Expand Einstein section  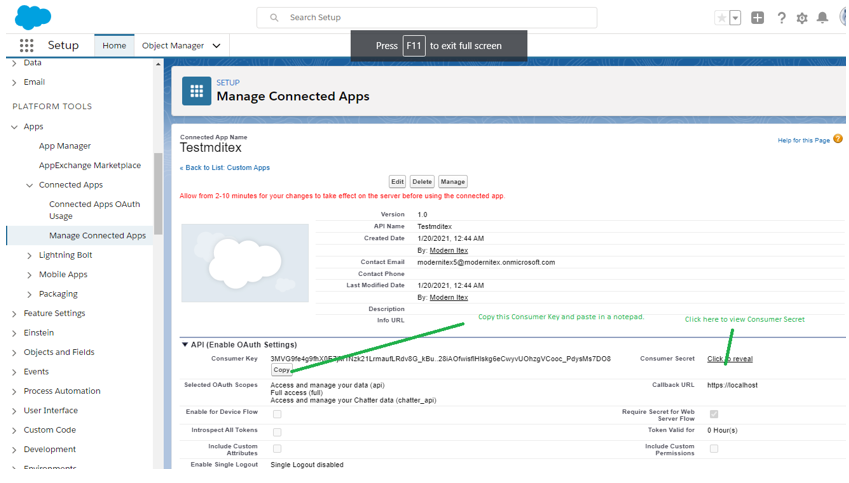pyautogui.click(x=14, y=333)
